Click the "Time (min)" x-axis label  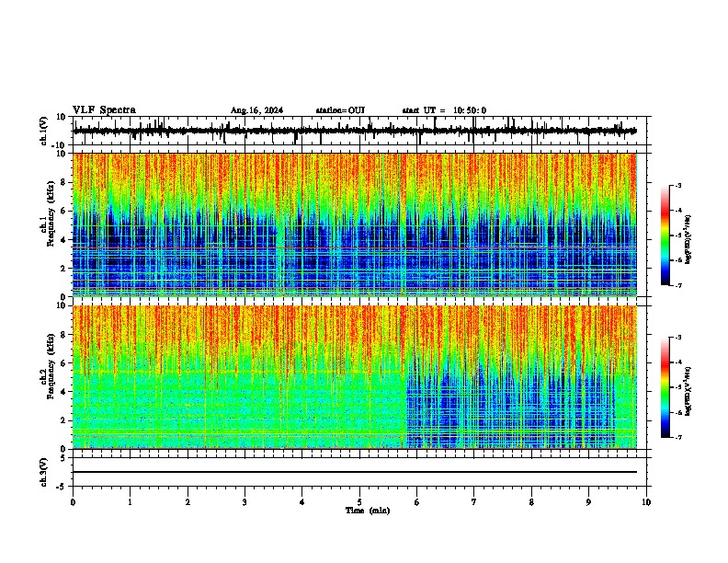pos(368,511)
